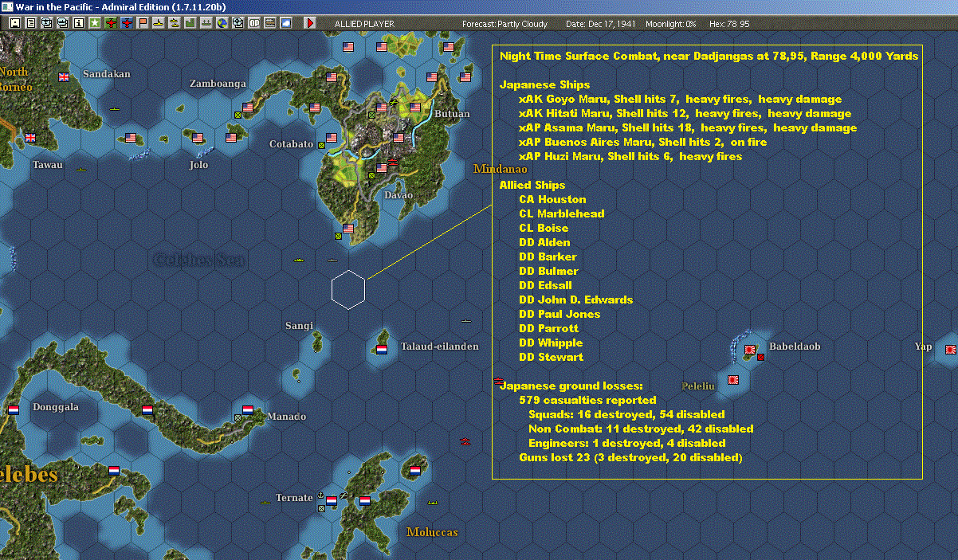Click the xAK Goyo Maru report line
Image resolution: width=958 pixels, height=560 pixels.
click(x=680, y=100)
